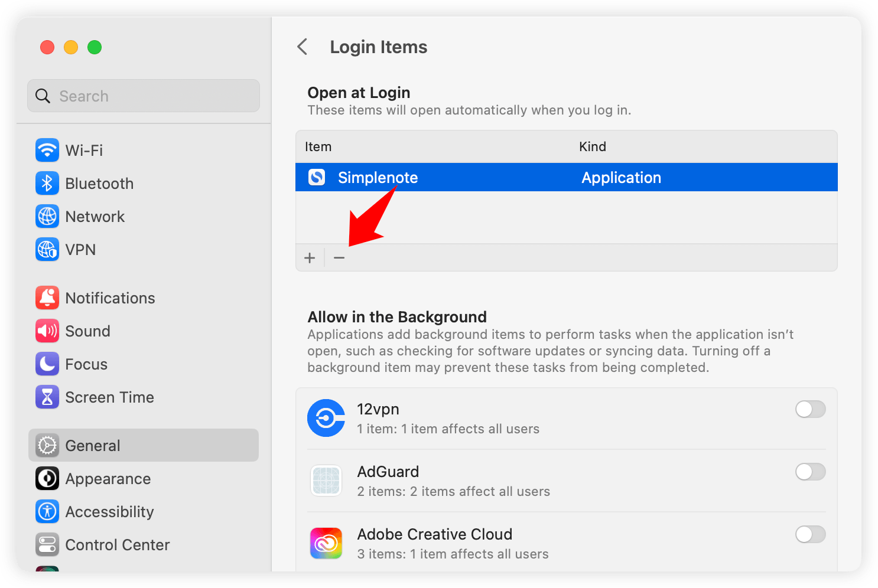Click the Focus label text
The height and width of the screenshot is (588, 878).
[86, 364]
